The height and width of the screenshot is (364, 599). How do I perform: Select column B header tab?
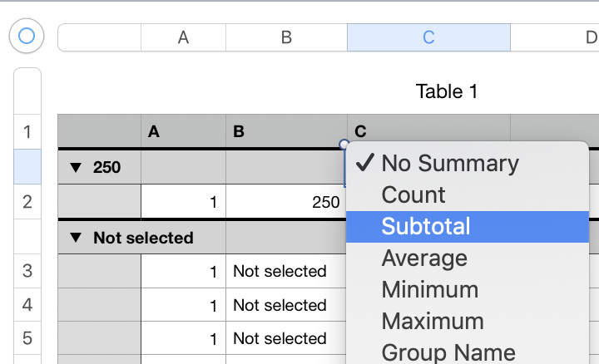click(x=286, y=37)
